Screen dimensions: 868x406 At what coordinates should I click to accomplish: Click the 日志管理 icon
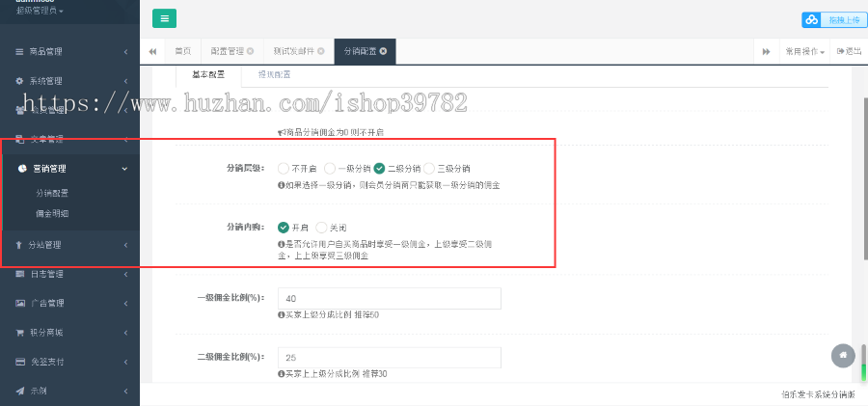pyautogui.click(x=20, y=274)
